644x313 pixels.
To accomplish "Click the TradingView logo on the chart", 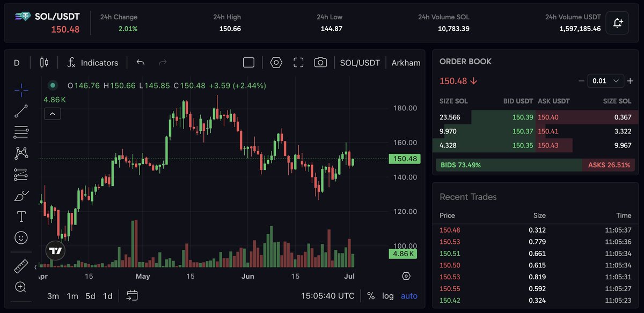I will pos(55,250).
